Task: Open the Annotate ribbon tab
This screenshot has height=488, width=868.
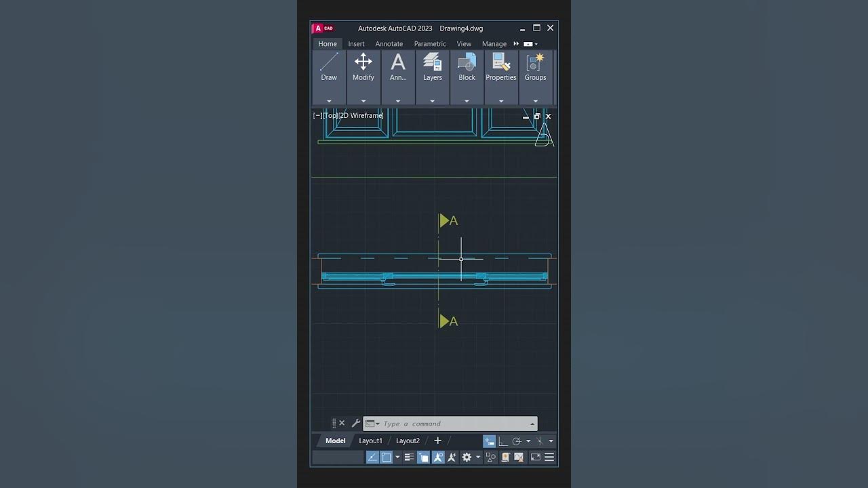Action: 389,43
